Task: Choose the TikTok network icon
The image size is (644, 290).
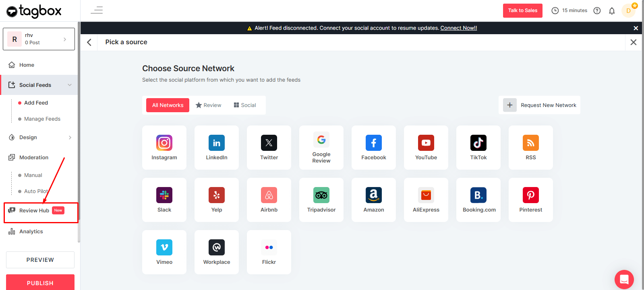Action: pos(478,147)
